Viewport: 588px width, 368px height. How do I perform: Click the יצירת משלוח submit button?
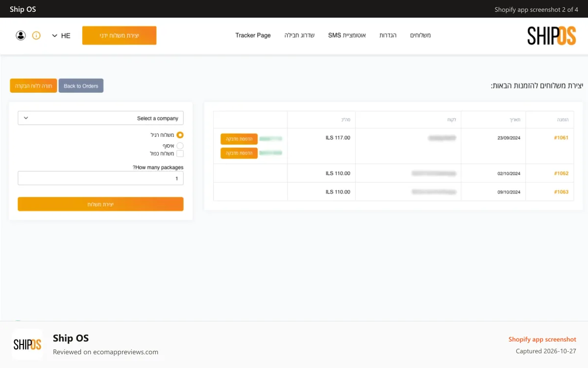coord(101,204)
